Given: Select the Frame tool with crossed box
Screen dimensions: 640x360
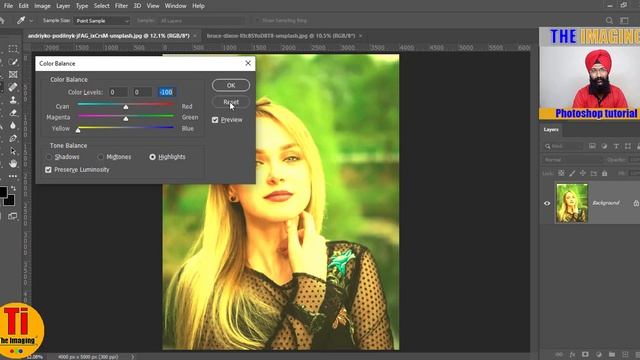Looking at the screenshot, I should pyautogui.click(x=13, y=74).
